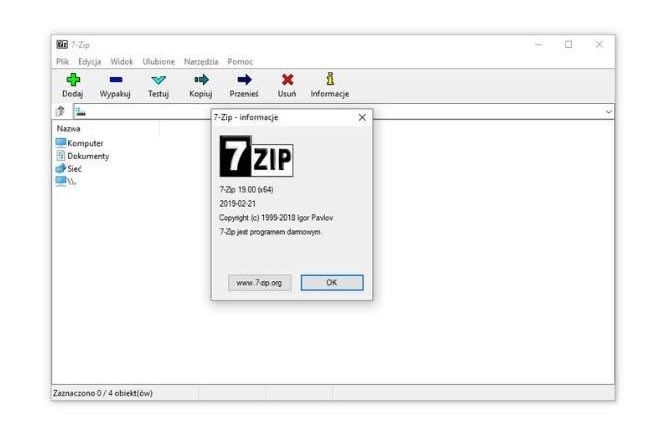Select the Wypakuj extract tool
660x434 pixels.
click(x=115, y=85)
